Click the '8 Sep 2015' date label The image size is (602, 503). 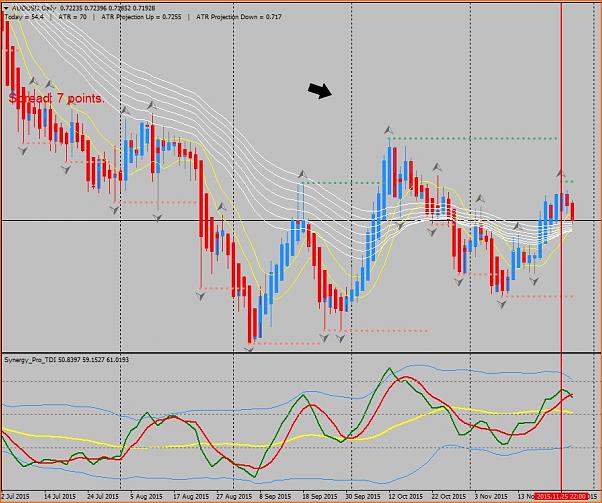(x=275, y=496)
